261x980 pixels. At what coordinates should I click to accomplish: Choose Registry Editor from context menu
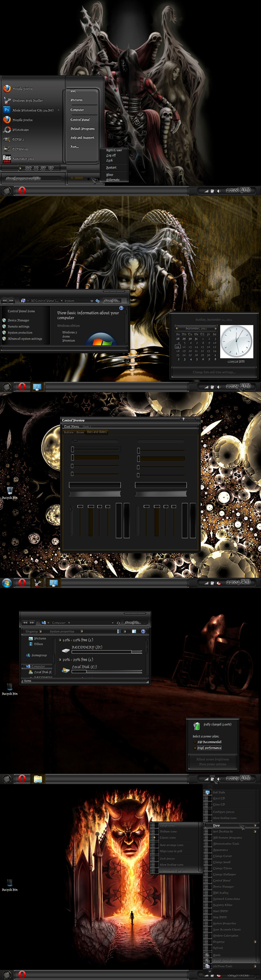click(x=223, y=905)
